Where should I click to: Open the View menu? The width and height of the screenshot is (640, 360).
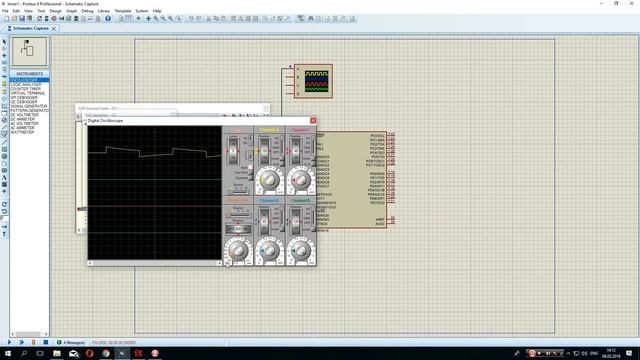[28, 11]
